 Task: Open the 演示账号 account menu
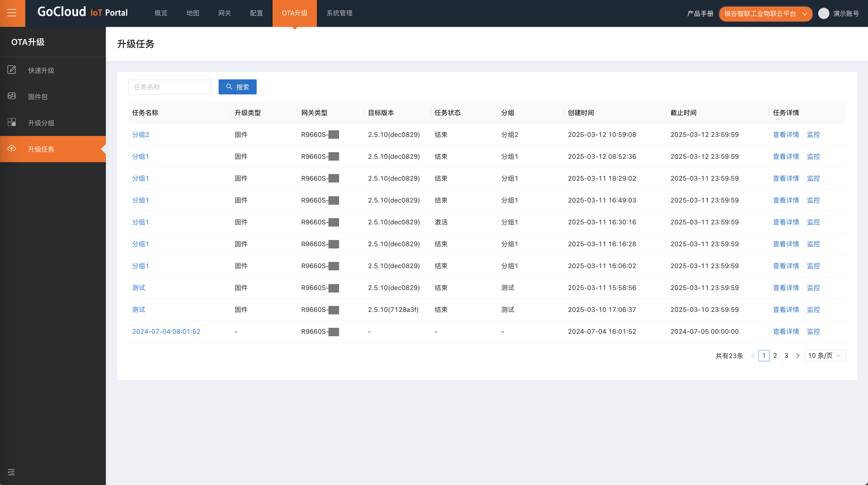(846, 13)
